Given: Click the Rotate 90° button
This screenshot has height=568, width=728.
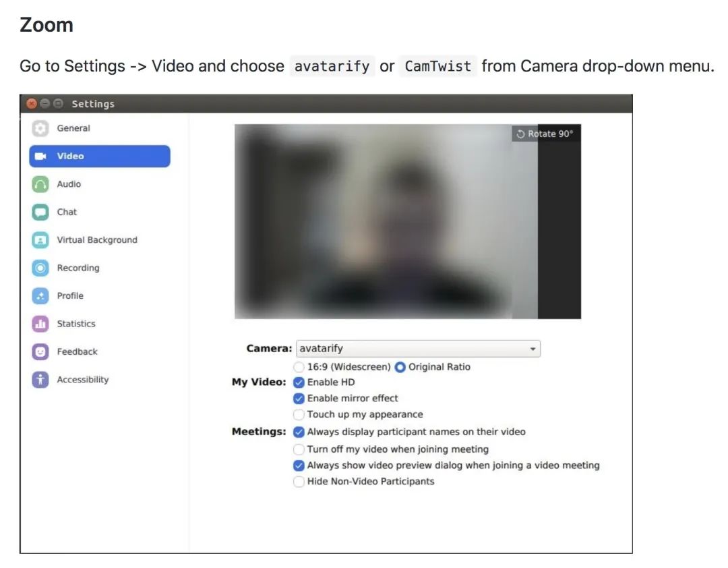Looking at the screenshot, I should click(x=545, y=134).
